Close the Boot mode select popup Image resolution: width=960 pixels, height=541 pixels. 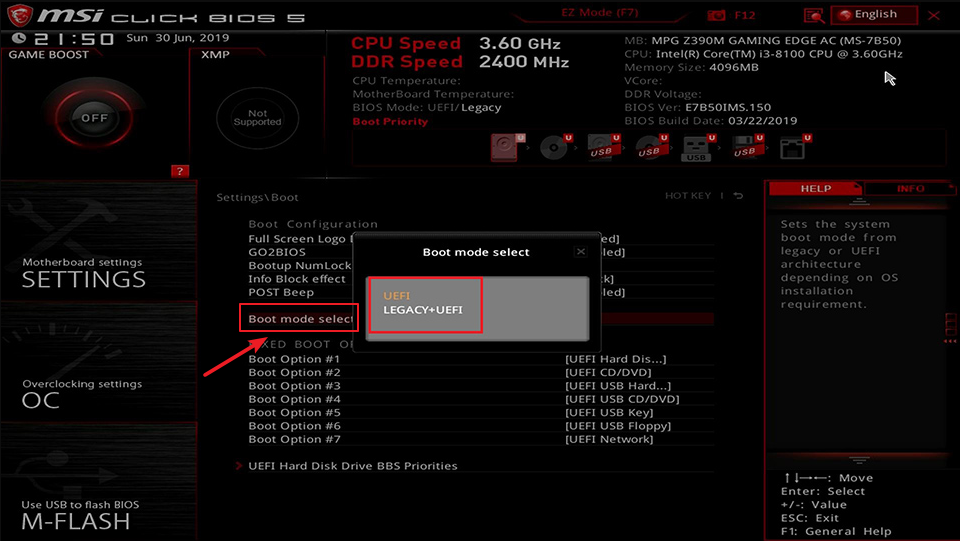click(581, 252)
